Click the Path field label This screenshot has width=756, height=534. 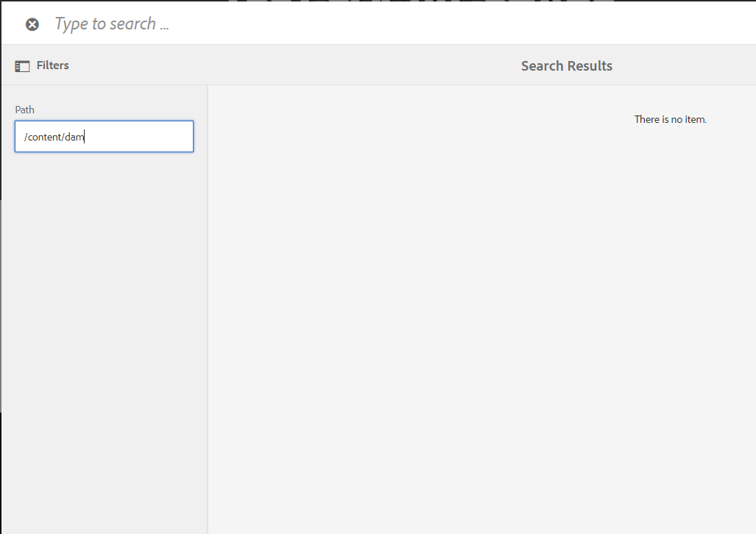(24, 110)
